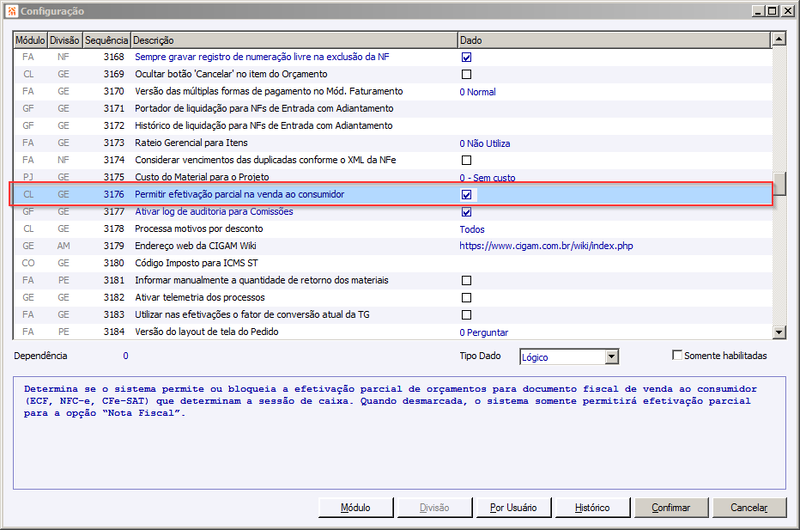This screenshot has width=800, height=530.
Task: Open the Tipo Dado dropdown arrow
Action: 612,357
